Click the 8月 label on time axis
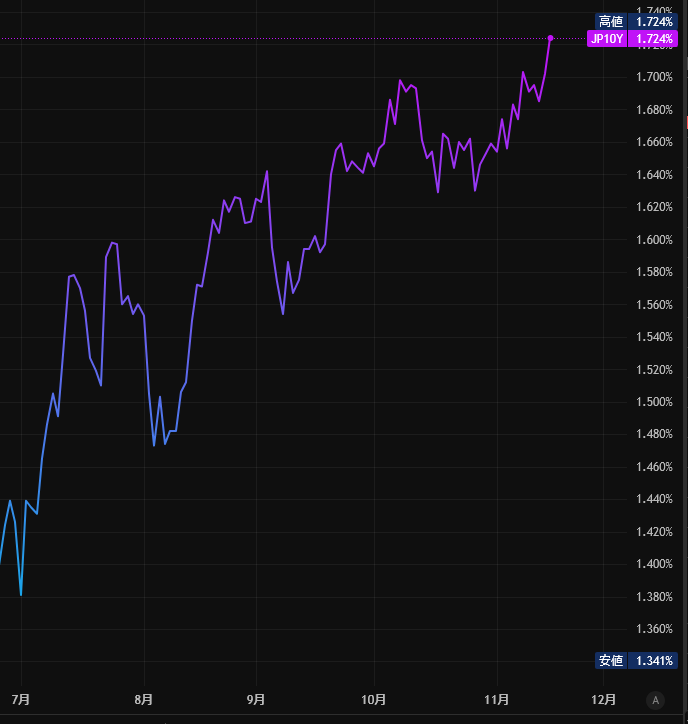This screenshot has height=724, width=688. (144, 699)
